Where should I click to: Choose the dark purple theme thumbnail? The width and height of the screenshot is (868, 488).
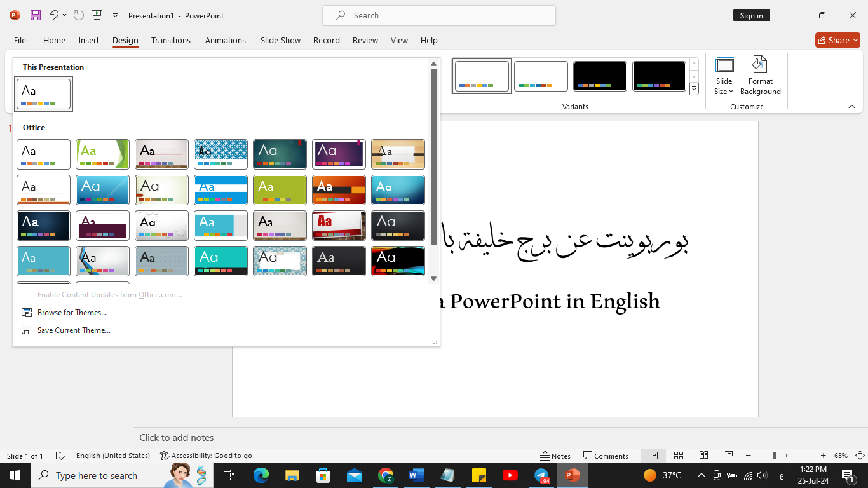click(x=339, y=154)
